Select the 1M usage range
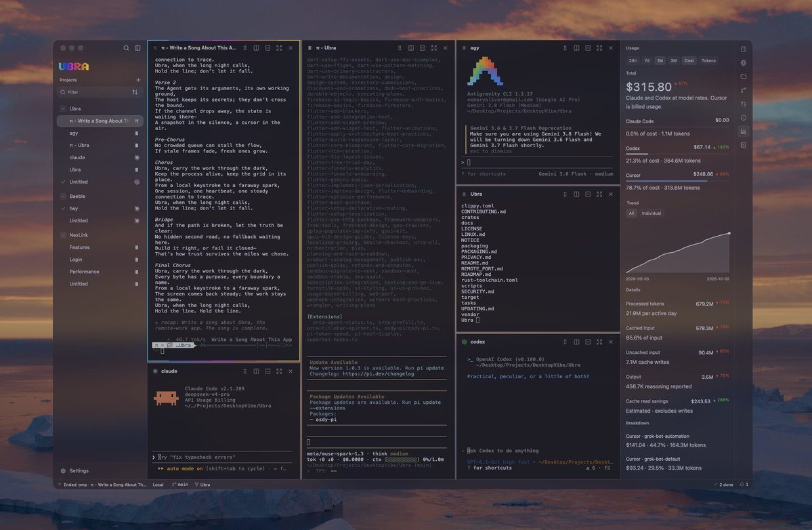The image size is (812, 530). (660, 60)
